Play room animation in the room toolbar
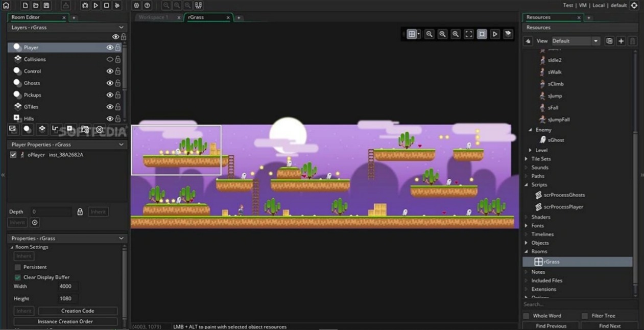Image resolution: width=644 pixels, height=330 pixels. pos(495,34)
